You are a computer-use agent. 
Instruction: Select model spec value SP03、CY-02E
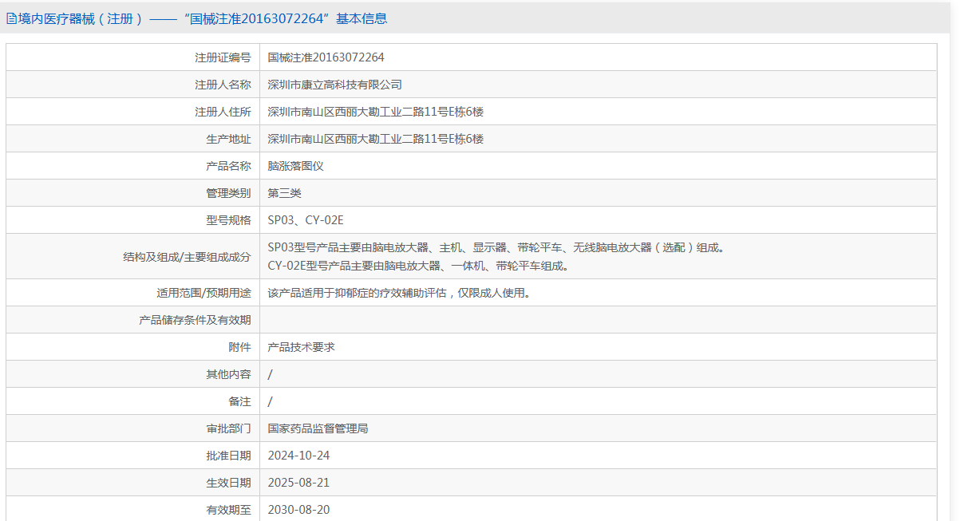click(x=306, y=220)
